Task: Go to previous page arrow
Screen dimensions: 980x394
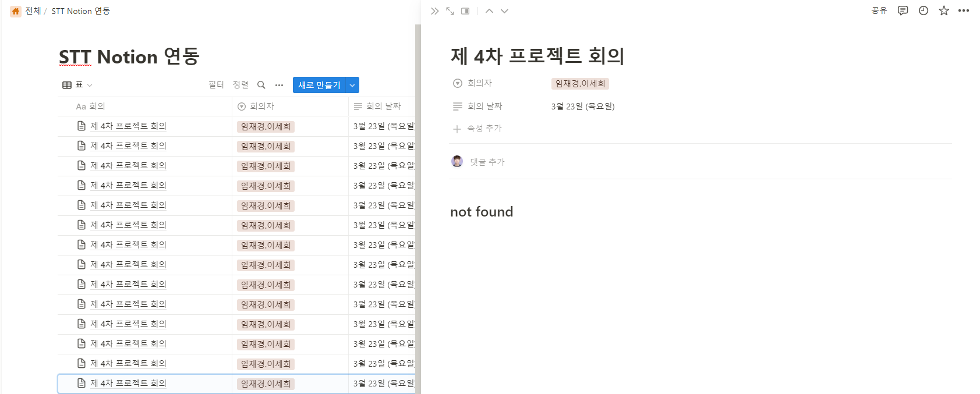Action: 489,11
